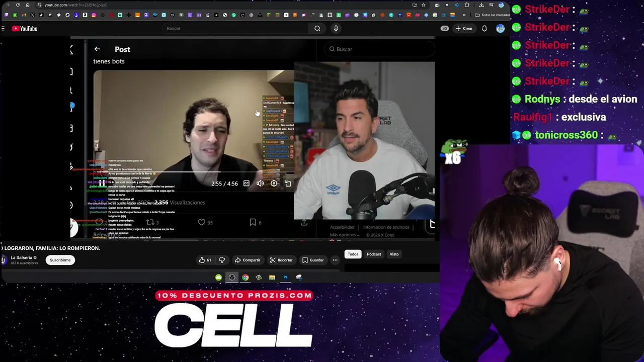Open more actions three-dot menu

point(335,260)
